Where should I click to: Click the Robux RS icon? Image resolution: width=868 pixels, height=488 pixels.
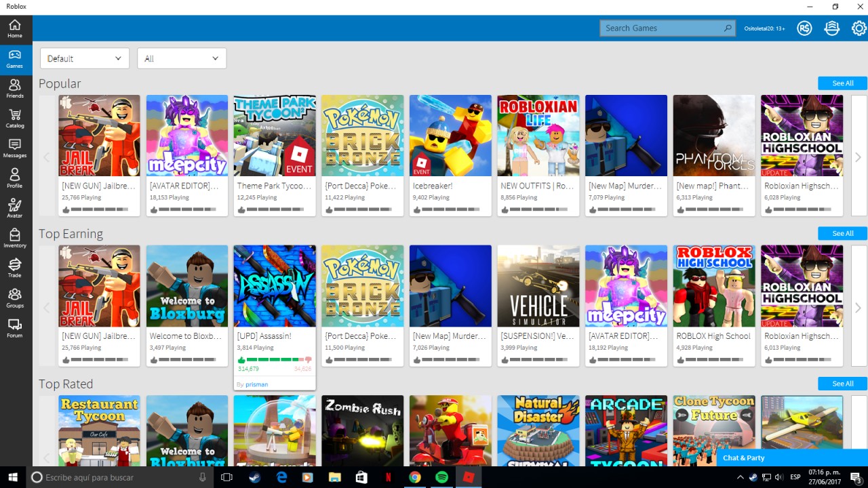pos(804,28)
